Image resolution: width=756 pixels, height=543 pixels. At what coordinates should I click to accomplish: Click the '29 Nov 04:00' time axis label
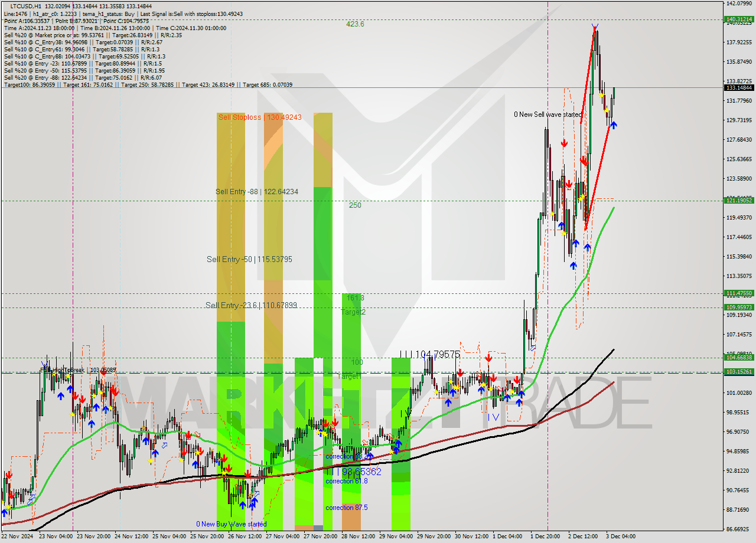coord(395,537)
